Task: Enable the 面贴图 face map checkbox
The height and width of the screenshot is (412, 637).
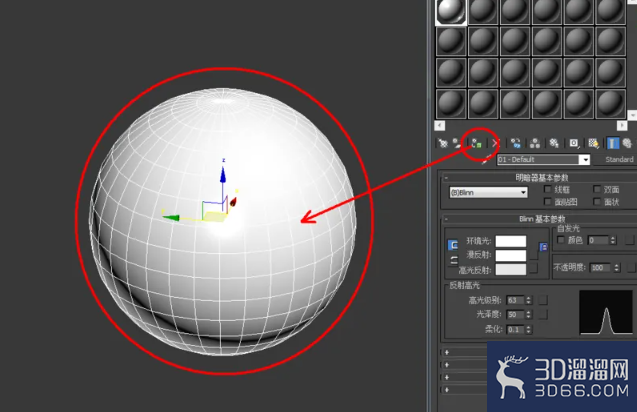Action: pos(547,202)
